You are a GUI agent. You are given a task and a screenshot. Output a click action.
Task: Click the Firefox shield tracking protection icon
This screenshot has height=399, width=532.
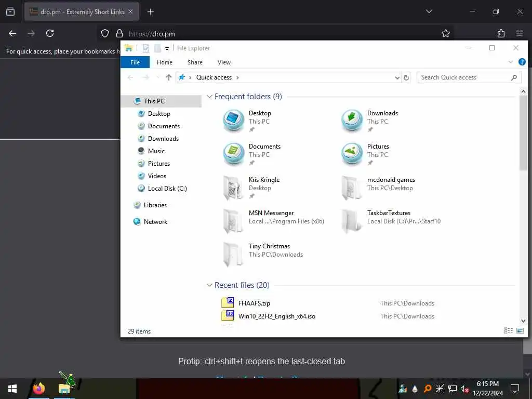tap(105, 33)
